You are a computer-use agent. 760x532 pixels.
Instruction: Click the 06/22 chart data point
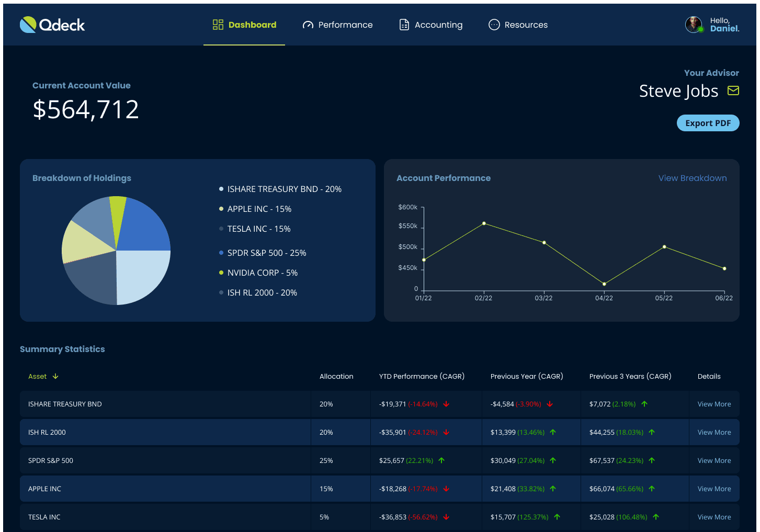coord(724,268)
